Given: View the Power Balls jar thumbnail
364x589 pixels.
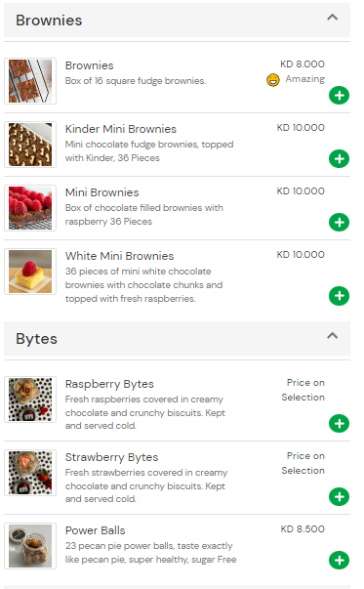Looking at the screenshot, I should pos(30,546).
